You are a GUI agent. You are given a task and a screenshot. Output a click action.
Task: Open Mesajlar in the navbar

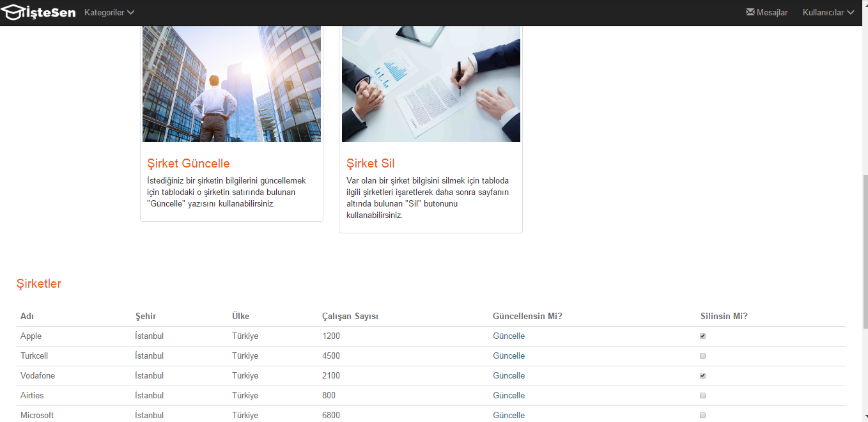pos(767,12)
